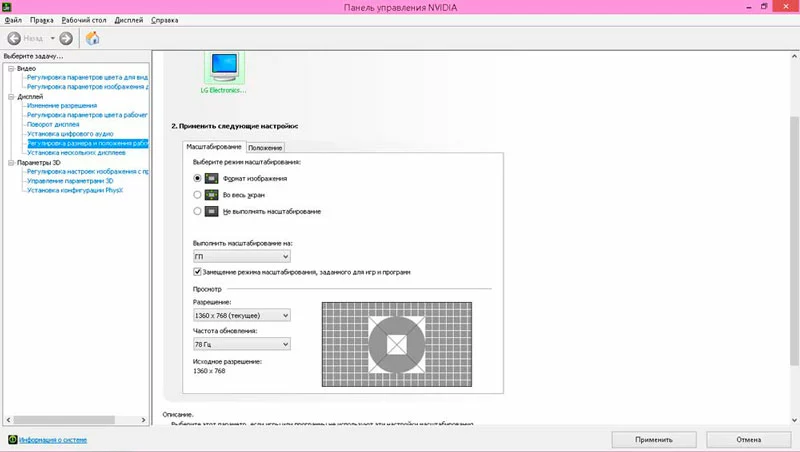Click the Формат изображения scaling icon

point(211,179)
